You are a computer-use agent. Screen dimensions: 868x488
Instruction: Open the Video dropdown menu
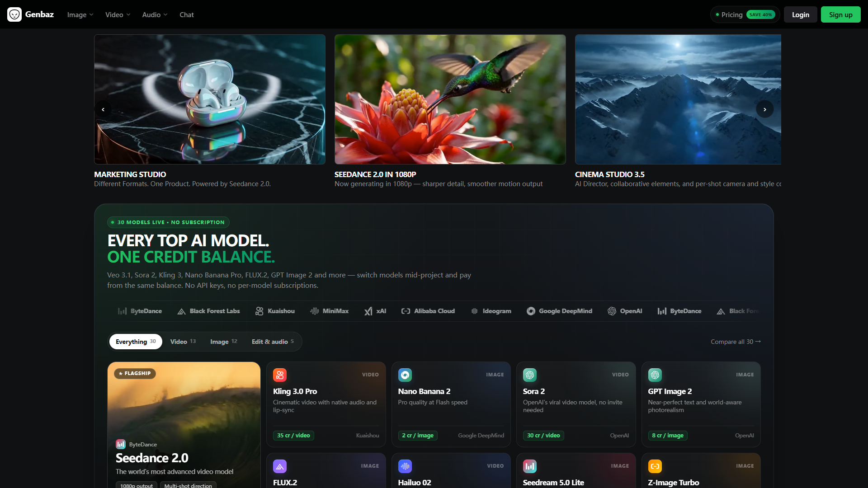coord(118,14)
